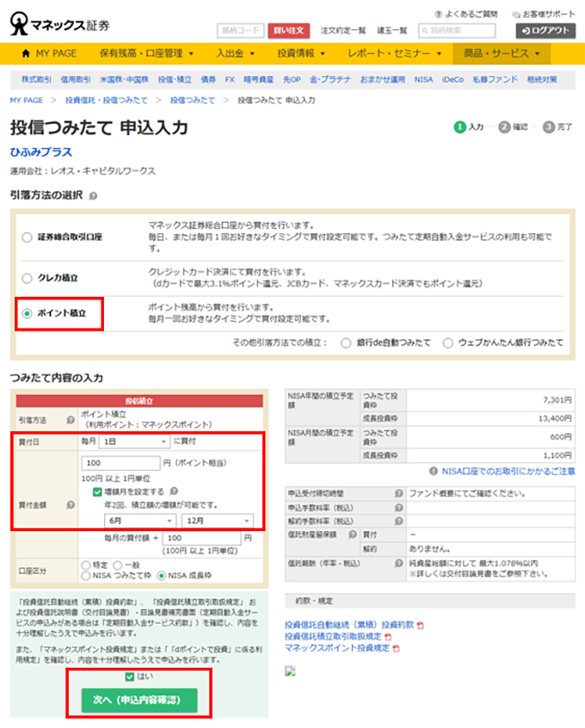585x728 pixels.
Task: Open iDeCo submenu item
Action: pyautogui.click(x=453, y=79)
